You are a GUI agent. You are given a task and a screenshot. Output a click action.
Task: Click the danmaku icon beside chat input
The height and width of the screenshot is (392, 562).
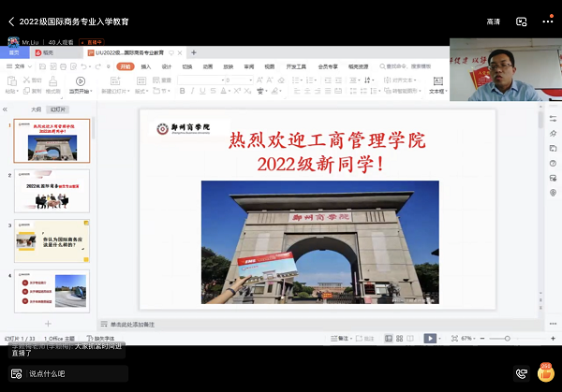(x=14, y=373)
